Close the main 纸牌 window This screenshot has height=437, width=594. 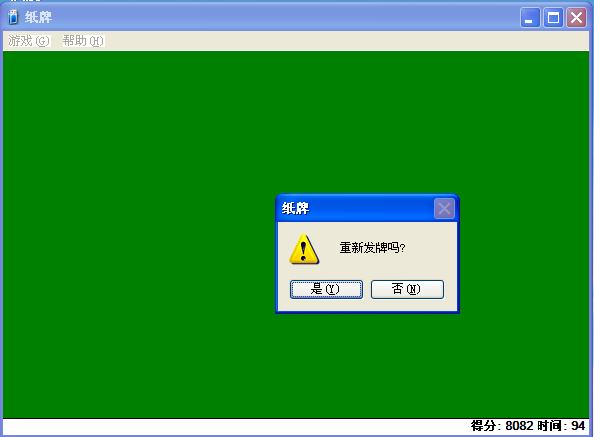click(x=576, y=17)
